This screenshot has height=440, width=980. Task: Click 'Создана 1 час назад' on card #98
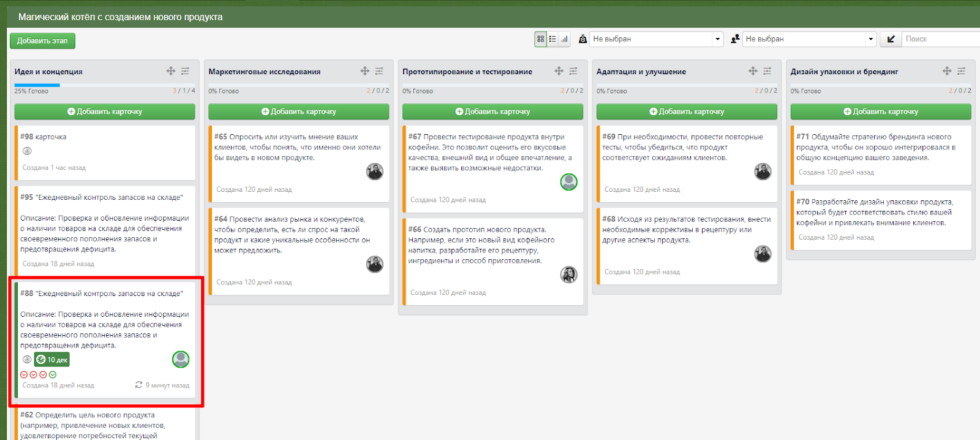point(54,167)
